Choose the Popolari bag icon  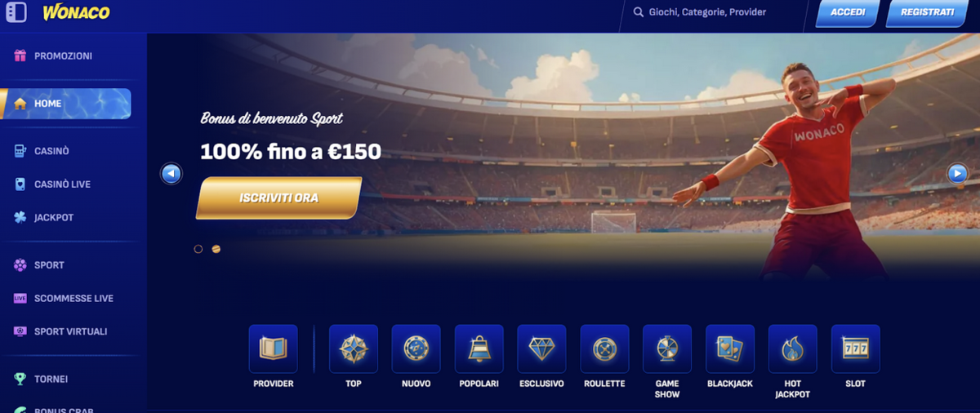coord(479,349)
